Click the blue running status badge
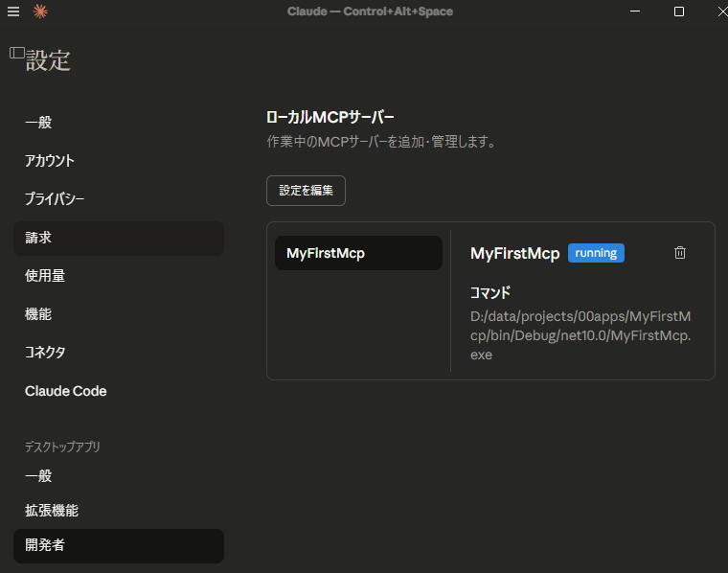Screen dimensions: 728x573 pyautogui.click(x=596, y=253)
